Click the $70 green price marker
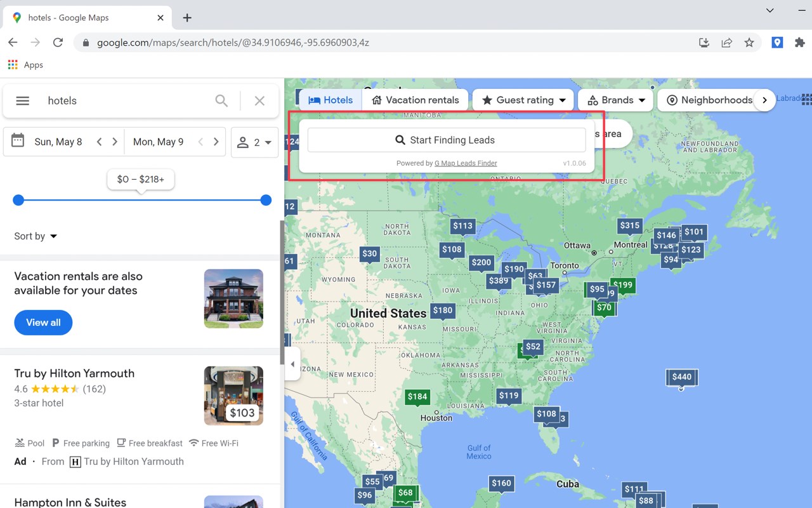The height and width of the screenshot is (508, 812). 604,307
